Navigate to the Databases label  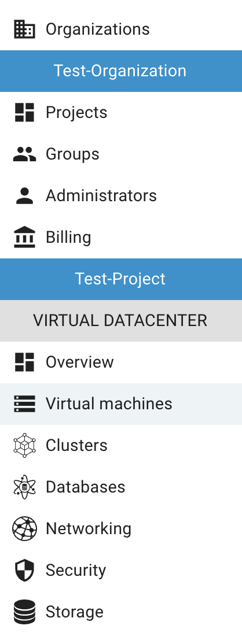tap(85, 487)
